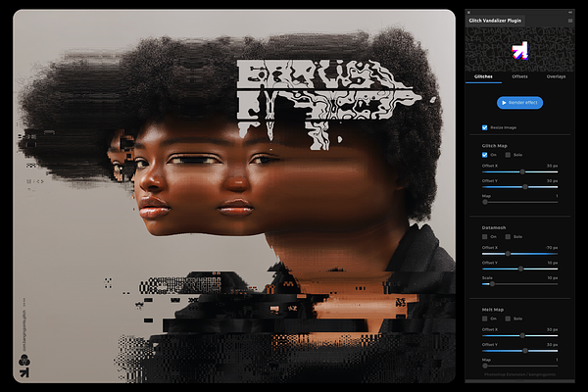The width and height of the screenshot is (588, 392).
Task: Enable Solo for Melt Map
Action: click(510, 318)
